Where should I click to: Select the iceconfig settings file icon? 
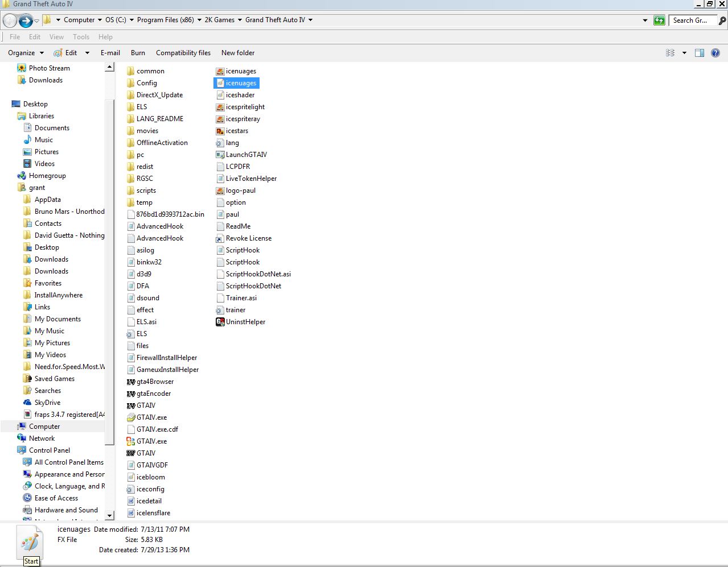point(131,489)
